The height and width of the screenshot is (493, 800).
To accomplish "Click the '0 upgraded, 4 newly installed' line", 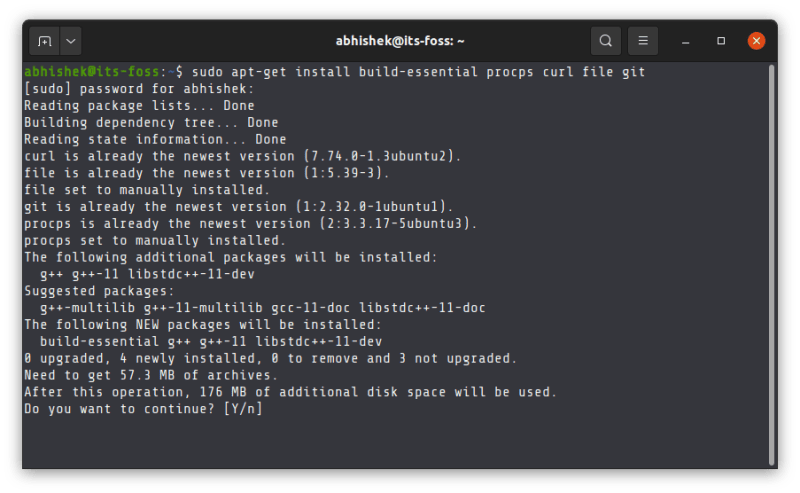I will click(x=270, y=358).
